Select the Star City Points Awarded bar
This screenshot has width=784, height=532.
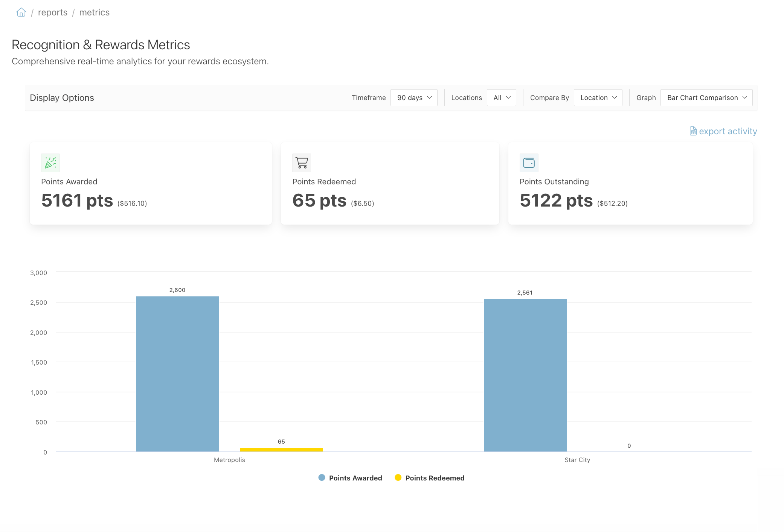pos(525,375)
